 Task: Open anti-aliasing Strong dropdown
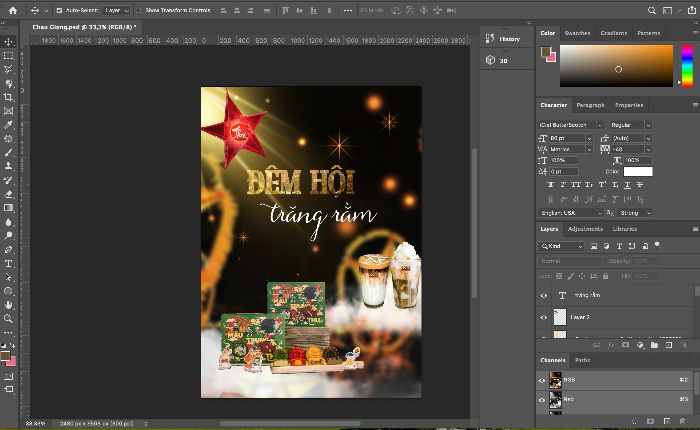coord(633,213)
